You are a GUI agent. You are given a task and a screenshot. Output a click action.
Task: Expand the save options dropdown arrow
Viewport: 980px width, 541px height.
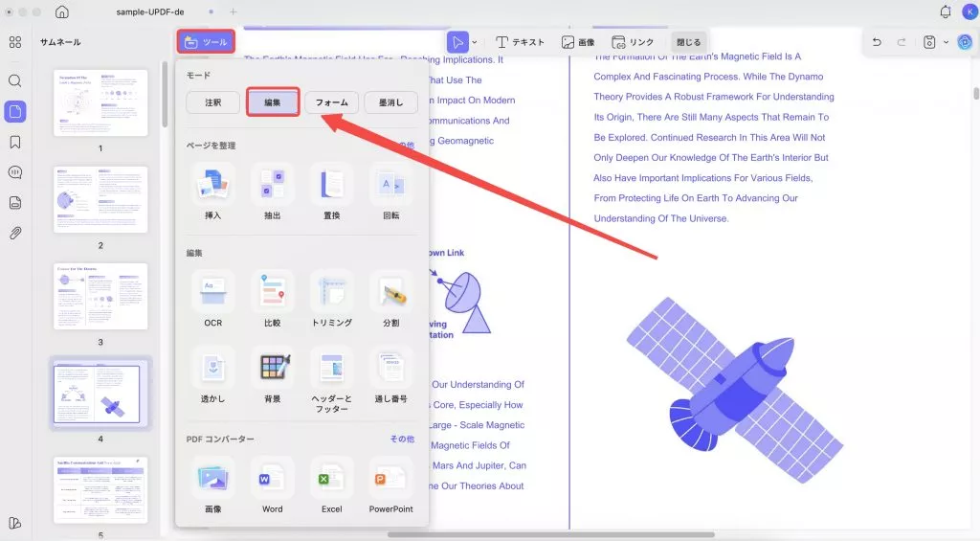pos(946,42)
